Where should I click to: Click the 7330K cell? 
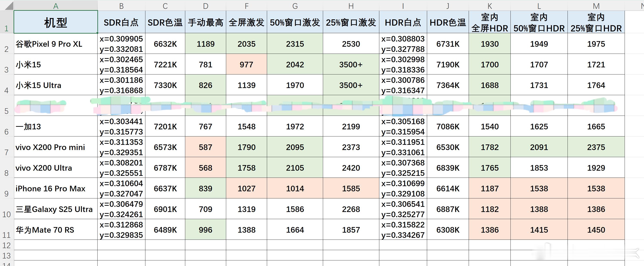(x=165, y=85)
